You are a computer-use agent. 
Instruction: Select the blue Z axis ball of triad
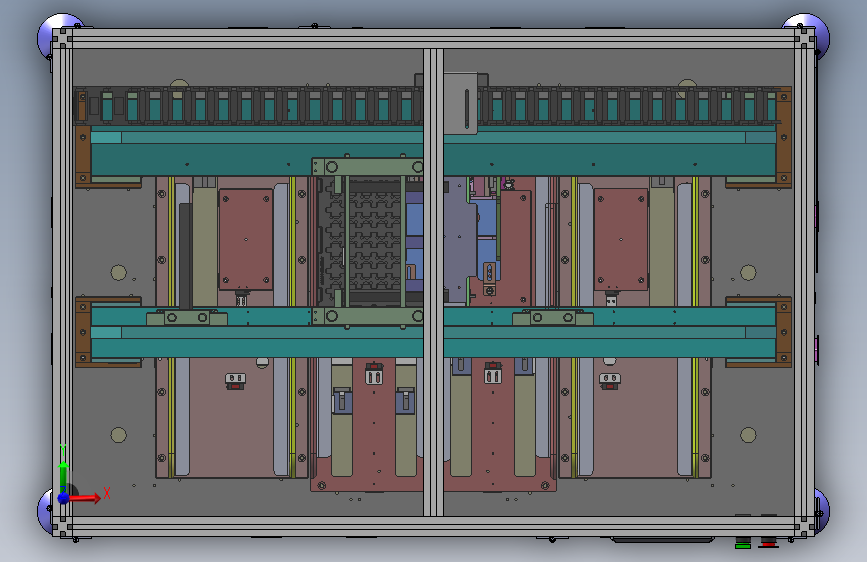64,498
